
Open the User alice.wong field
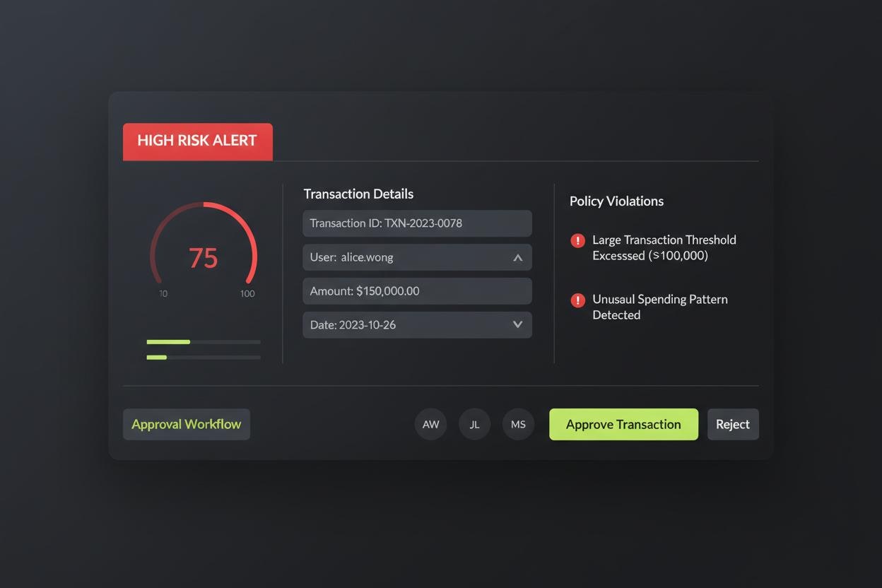click(x=417, y=257)
